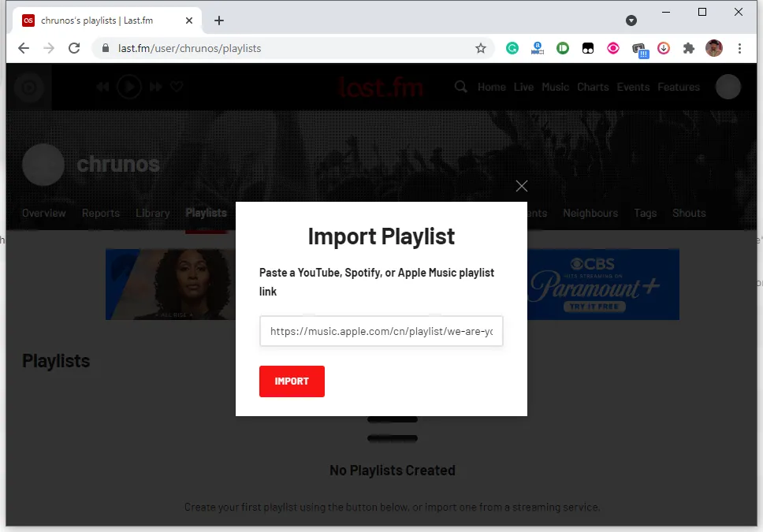
Task: Bookmark this page with the star icon
Action: (x=481, y=48)
